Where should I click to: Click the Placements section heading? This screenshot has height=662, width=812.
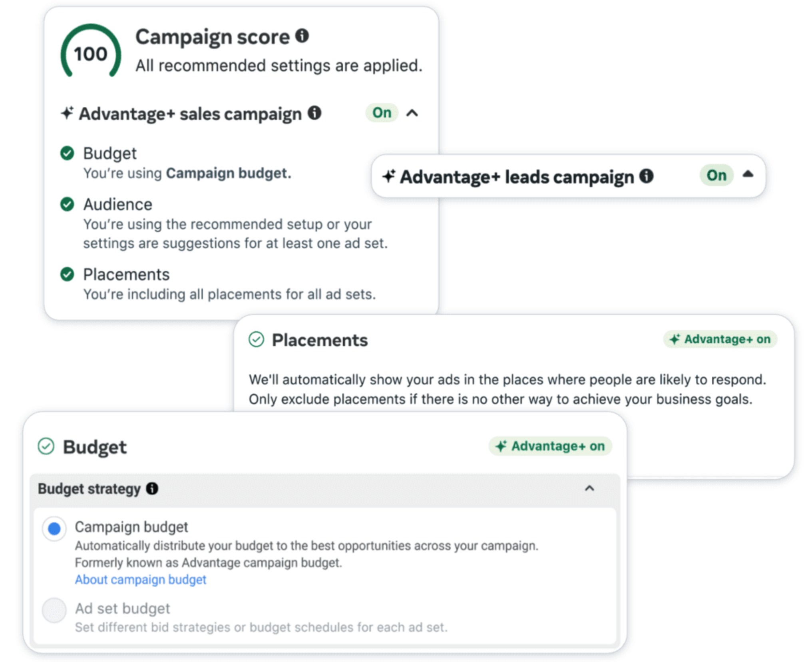point(320,340)
